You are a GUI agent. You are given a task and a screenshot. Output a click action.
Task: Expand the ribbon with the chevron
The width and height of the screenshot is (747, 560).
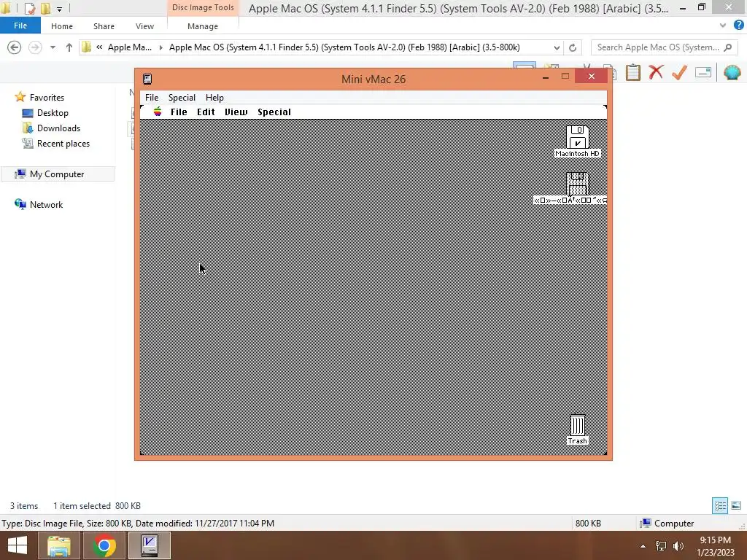point(723,26)
